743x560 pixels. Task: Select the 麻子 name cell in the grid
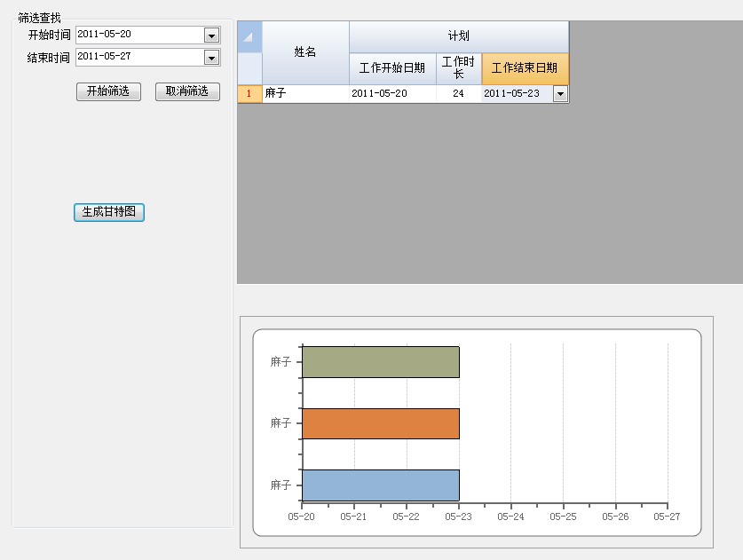(x=305, y=93)
